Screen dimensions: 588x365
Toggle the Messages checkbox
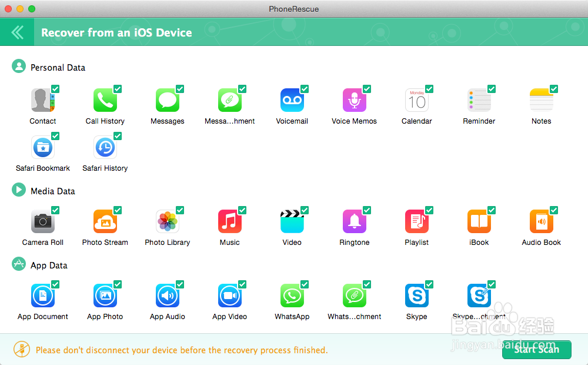pos(180,89)
